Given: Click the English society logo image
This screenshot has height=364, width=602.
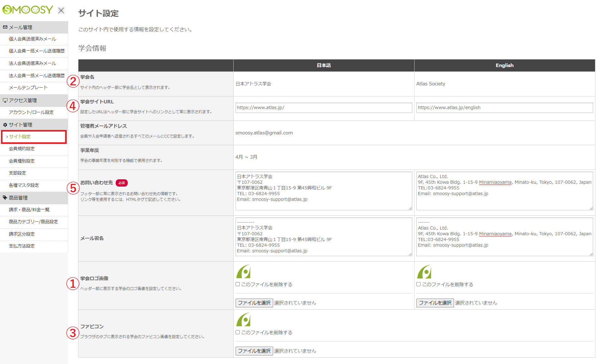Looking at the screenshot, I should (424, 272).
